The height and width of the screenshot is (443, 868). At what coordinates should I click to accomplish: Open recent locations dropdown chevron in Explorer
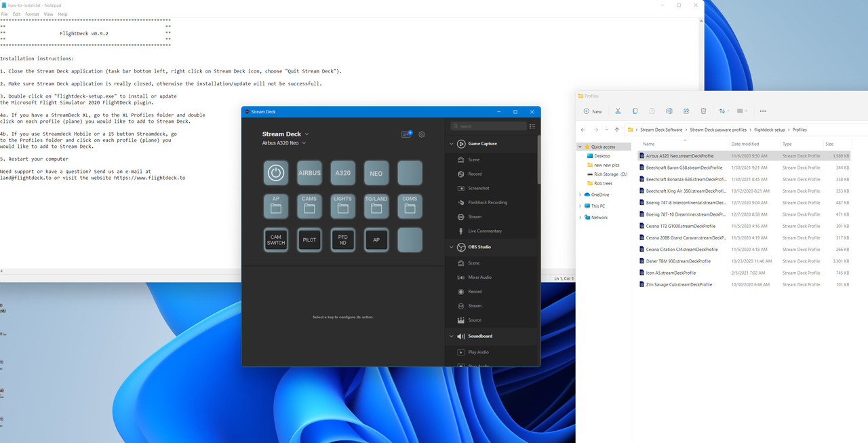click(606, 130)
